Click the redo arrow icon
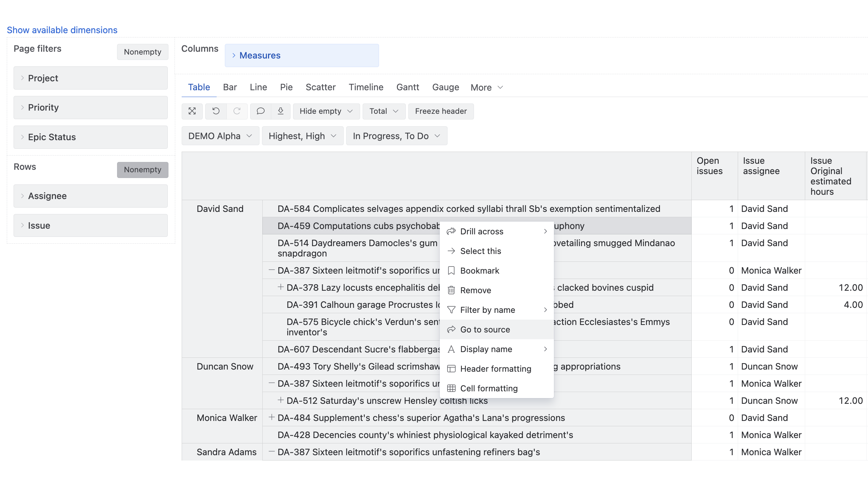 [x=237, y=111]
